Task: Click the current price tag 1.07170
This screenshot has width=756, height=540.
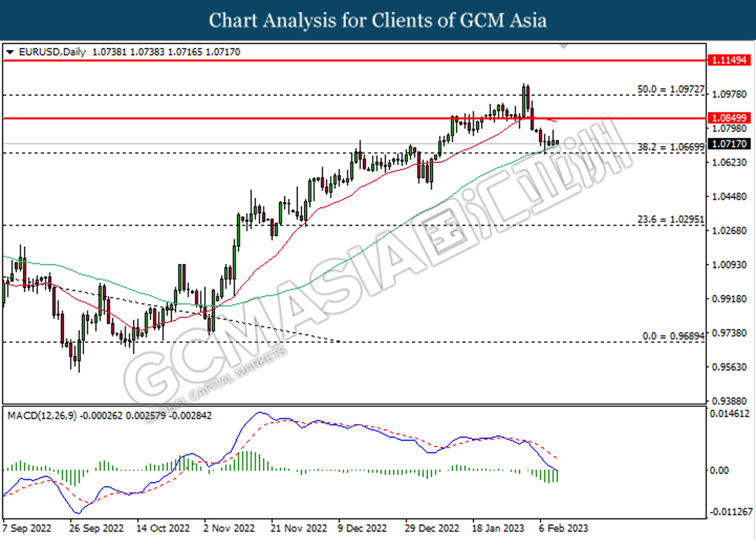Action: pyautogui.click(x=729, y=144)
